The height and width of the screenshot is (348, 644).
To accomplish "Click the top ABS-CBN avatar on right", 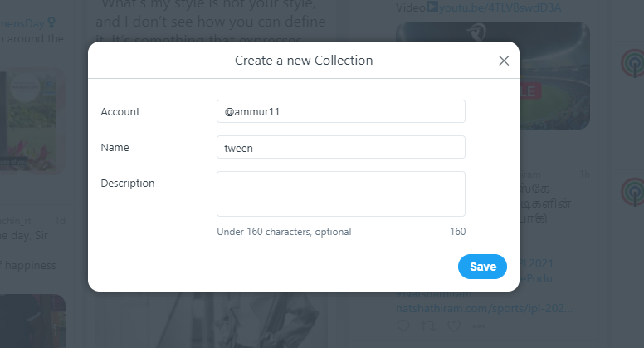I will pos(632,64).
